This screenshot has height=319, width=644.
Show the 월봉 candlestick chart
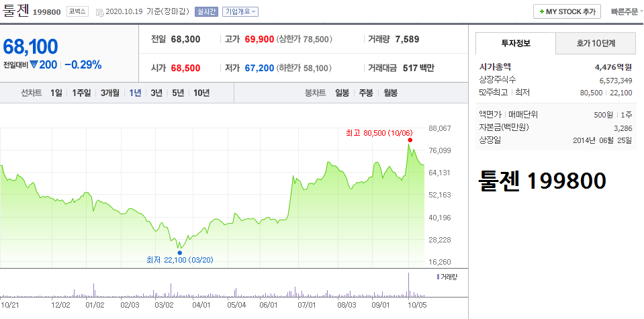click(391, 93)
